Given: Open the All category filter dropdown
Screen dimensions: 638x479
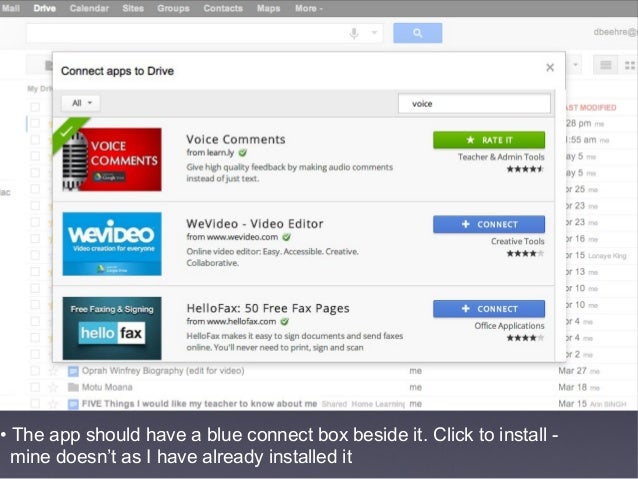Looking at the screenshot, I should click(x=81, y=103).
